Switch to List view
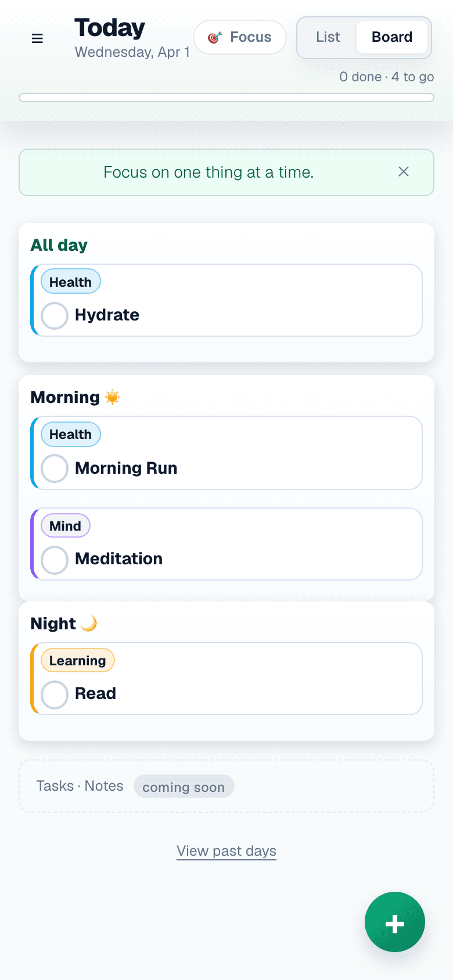453x980 pixels. (328, 37)
